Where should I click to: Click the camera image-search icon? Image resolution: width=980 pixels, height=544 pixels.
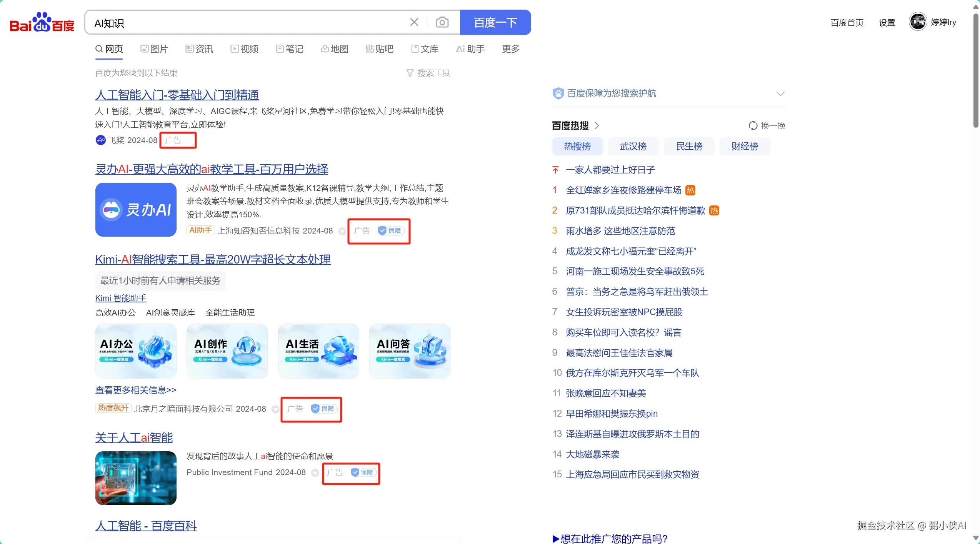pyautogui.click(x=442, y=22)
